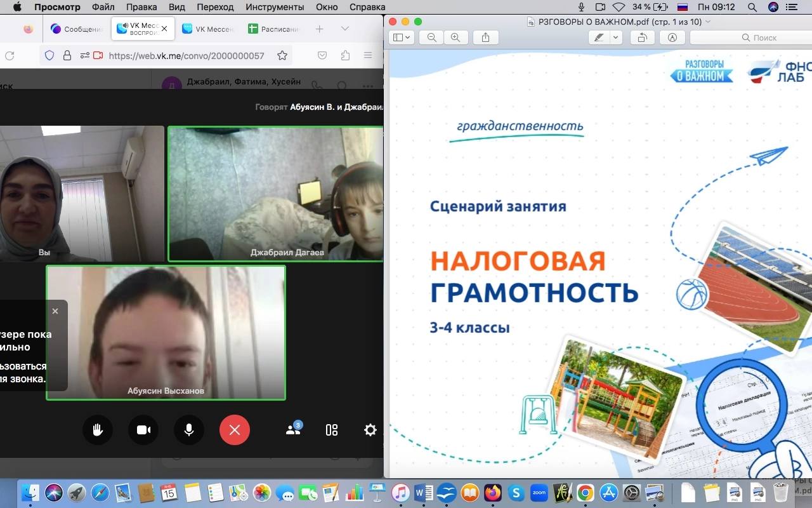The height and width of the screenshot is (508, 812).
Task: End the call with red button
Action: click(x=235, y=430)
